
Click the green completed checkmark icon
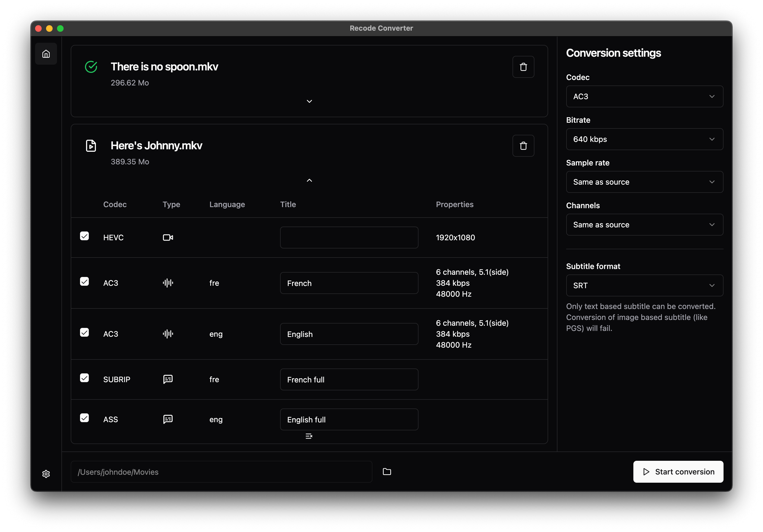pyautogui.click(x=91, y=67)
